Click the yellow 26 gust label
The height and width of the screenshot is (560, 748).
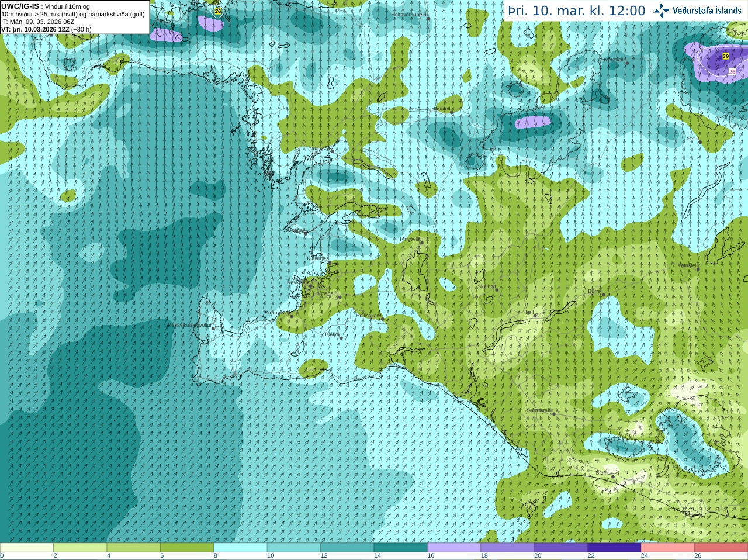coord(218,11)
